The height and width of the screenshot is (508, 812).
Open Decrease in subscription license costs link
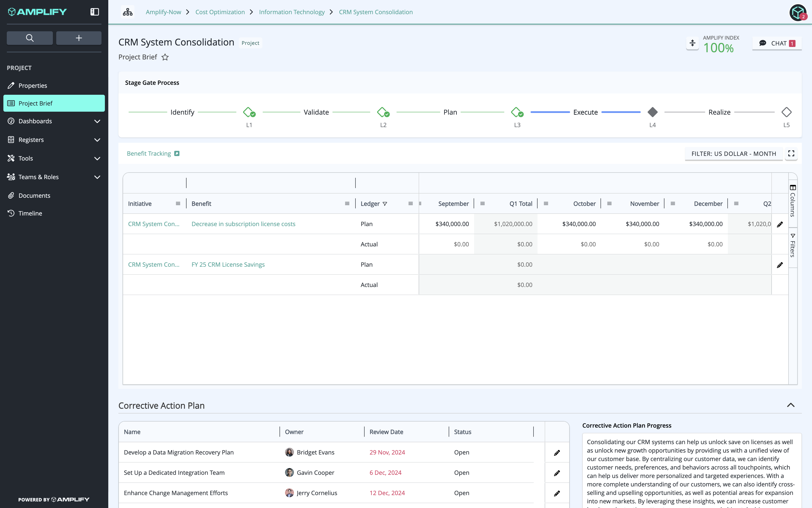coord(243,224)
